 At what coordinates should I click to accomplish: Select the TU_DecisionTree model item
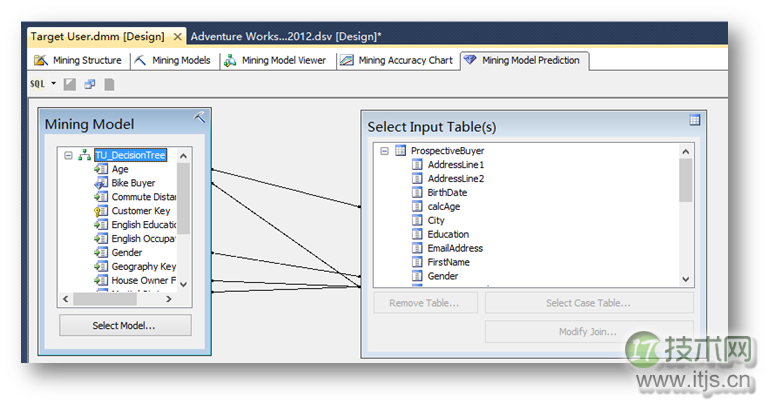pos(131,155)
